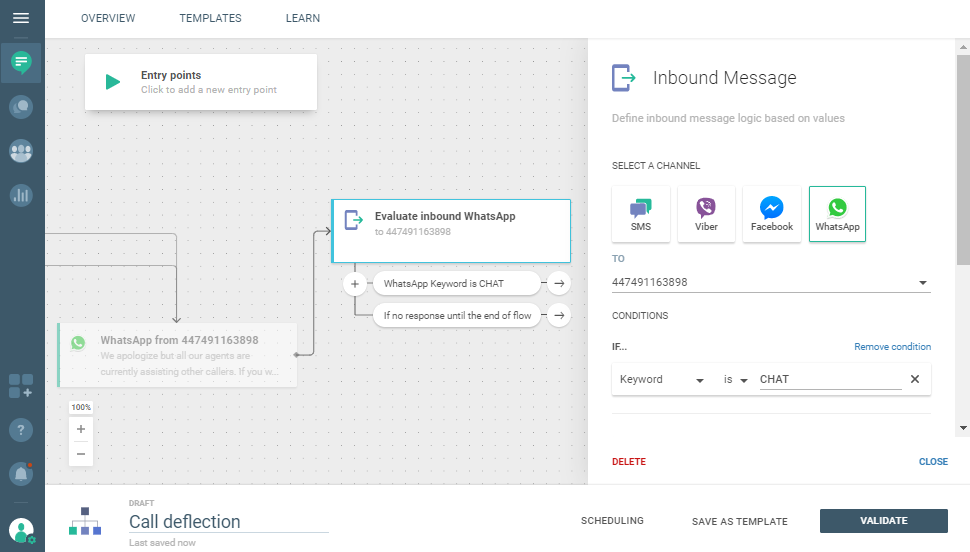The width and height of the screenshot is (970, 552).
Task: Select the SMS channel
Action: (x=641, y=214)
